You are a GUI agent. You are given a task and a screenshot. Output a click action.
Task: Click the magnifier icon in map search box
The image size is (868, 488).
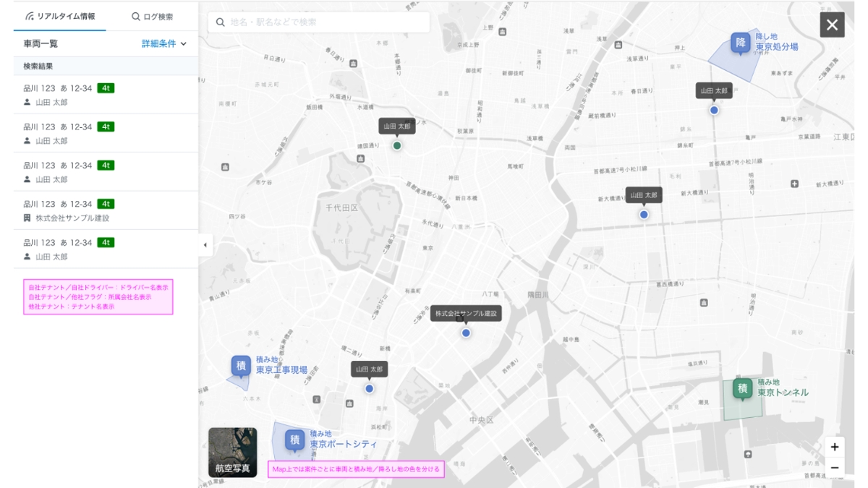[221, 22]
